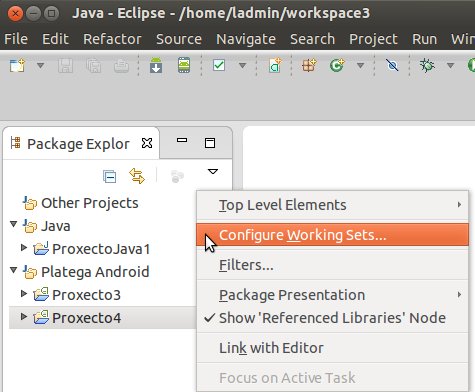475x392 pixels.
Task: Click the Debug bug icon
Action: [427, 65]
